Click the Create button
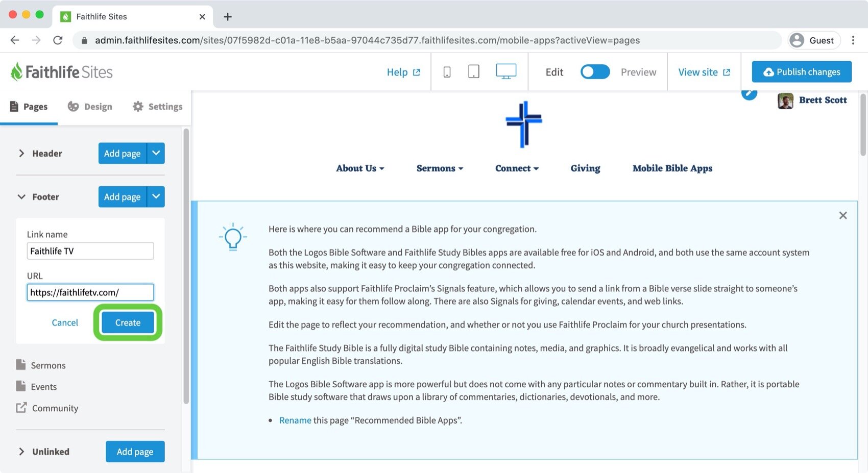Viewport: 868px width, 473px height. click(128, 322)
